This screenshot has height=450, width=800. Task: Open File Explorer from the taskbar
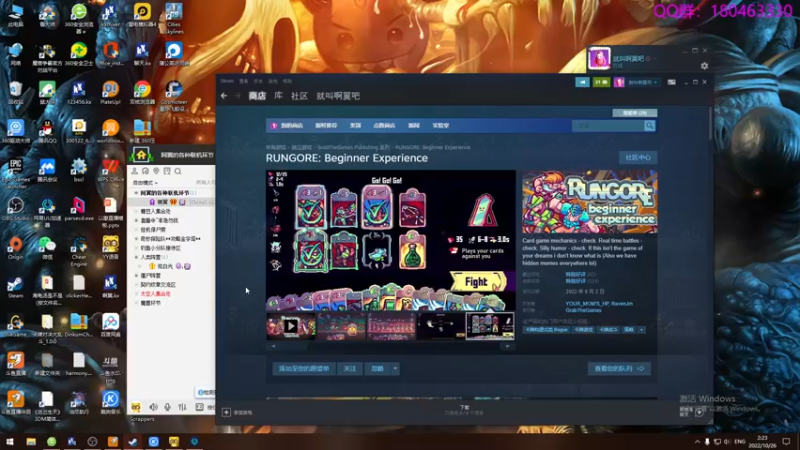pyautogui.click(x=31, y=441)
